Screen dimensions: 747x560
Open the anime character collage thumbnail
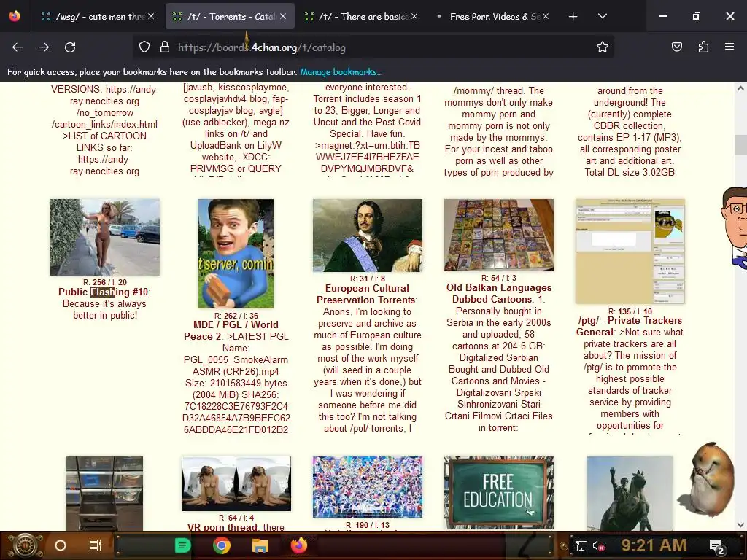pos(368,486)
